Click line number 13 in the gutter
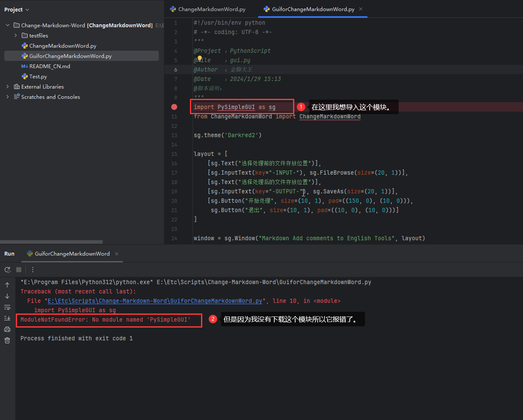Screen dimensions: 523x420 [174, 135]
